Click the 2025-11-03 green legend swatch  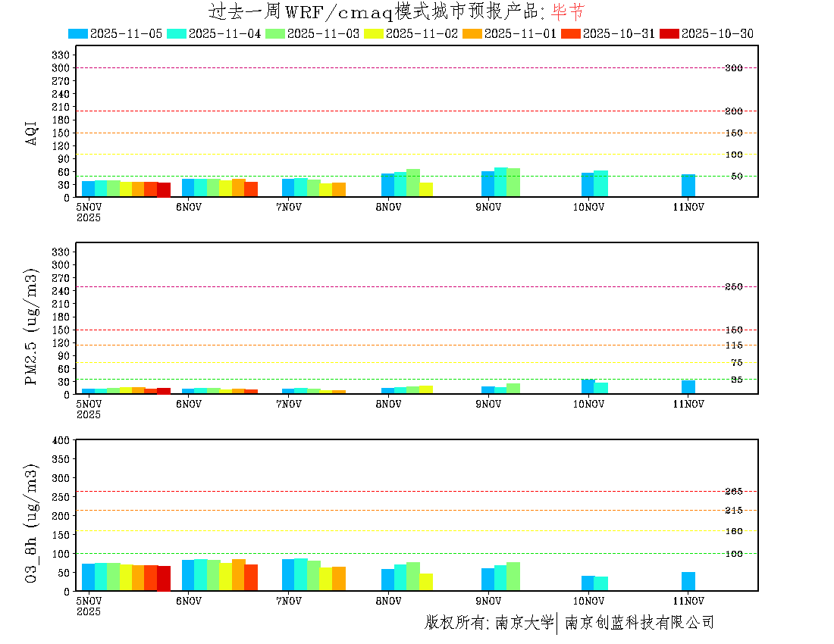click(x=275, y=33)
